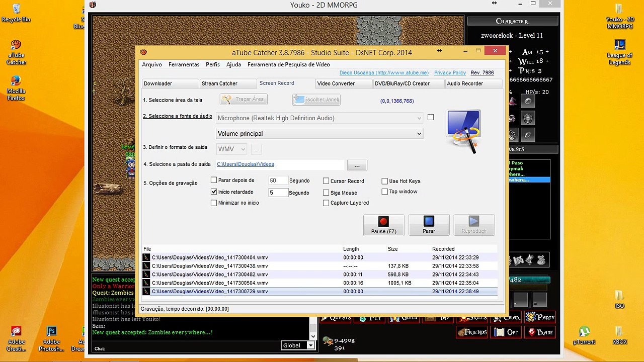
Task: Enable the Top window checkbox
Action: coord(385,192)
